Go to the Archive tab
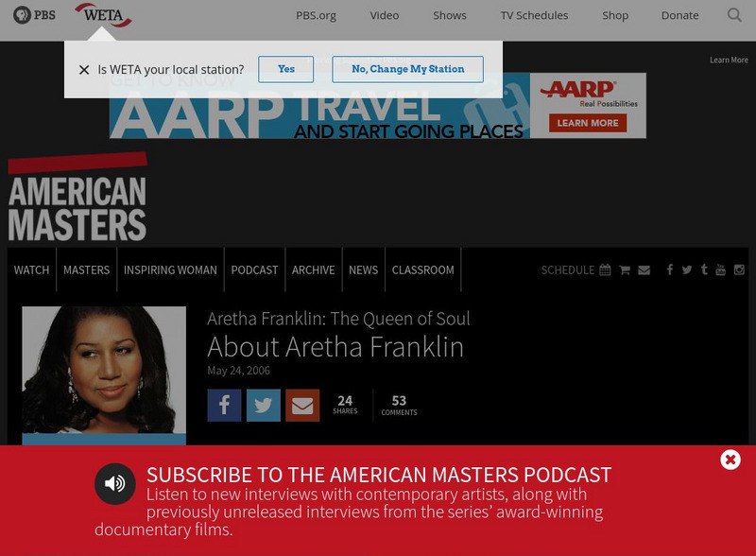 pyautogui.click(x=314, y=269)
